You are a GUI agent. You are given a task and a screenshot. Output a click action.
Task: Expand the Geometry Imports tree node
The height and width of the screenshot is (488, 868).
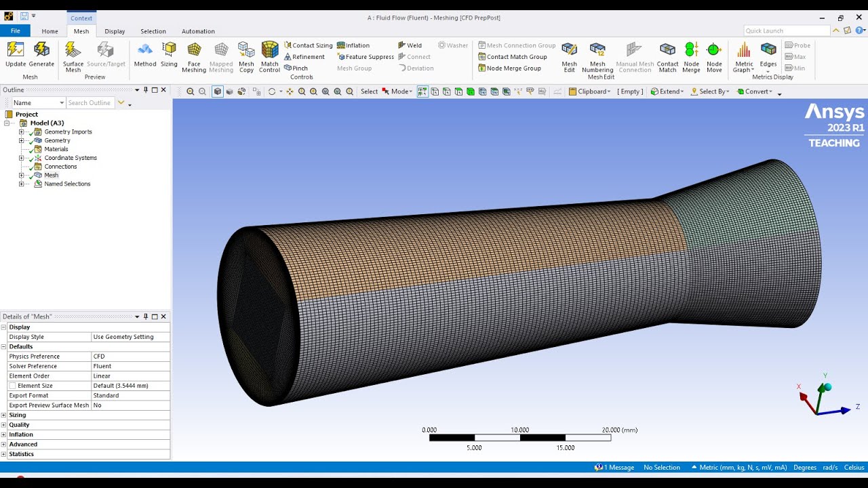pos(21,132)
